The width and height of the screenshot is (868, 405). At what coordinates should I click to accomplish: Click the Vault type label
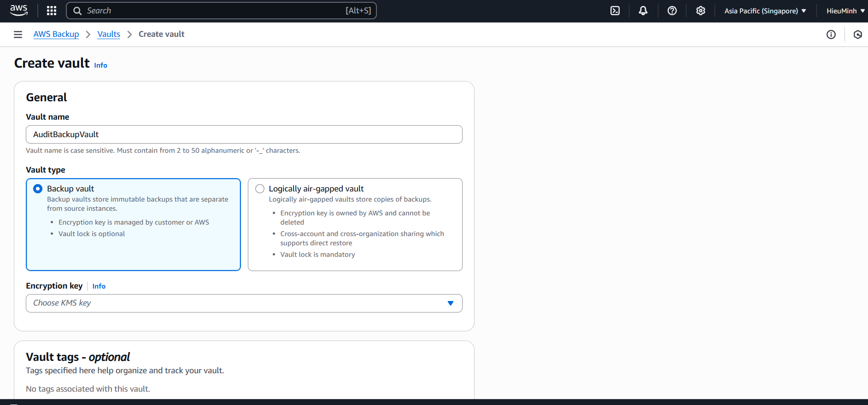[x=46, y=170]
